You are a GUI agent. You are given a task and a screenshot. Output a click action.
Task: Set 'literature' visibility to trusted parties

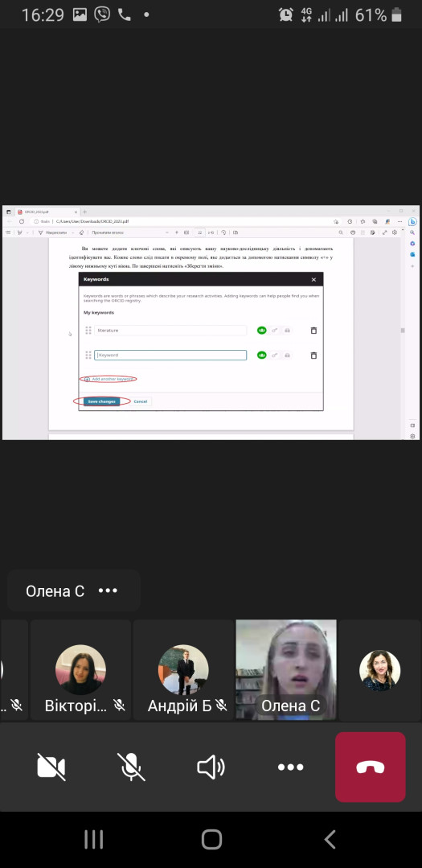[x=275, y=331]
